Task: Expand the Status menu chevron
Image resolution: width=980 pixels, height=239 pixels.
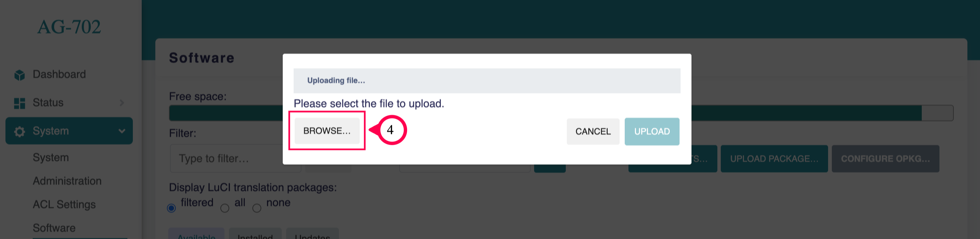Action: pyautogui.click(x=122, y=103)
